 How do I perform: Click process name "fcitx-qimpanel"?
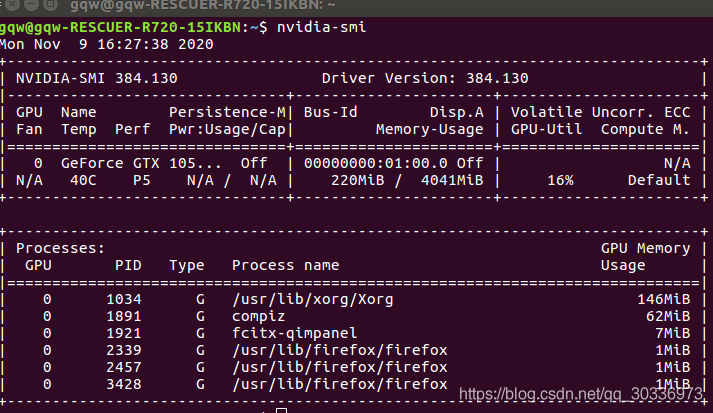click(295, 333)
